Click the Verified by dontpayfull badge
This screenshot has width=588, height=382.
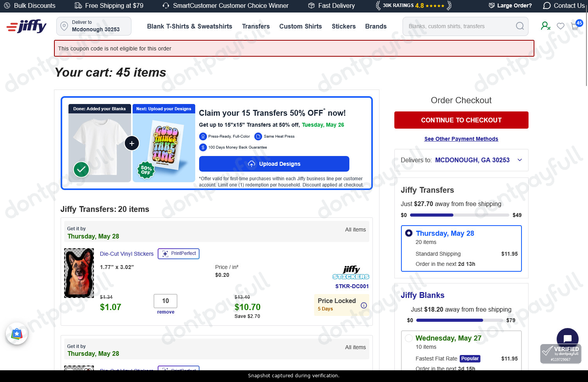tap(561, 353)
